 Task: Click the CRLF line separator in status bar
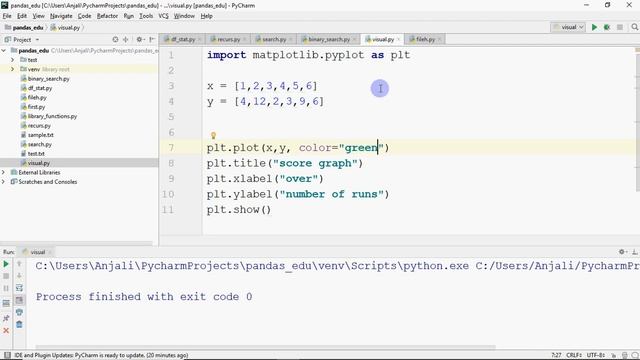click(x=574, y=355)
